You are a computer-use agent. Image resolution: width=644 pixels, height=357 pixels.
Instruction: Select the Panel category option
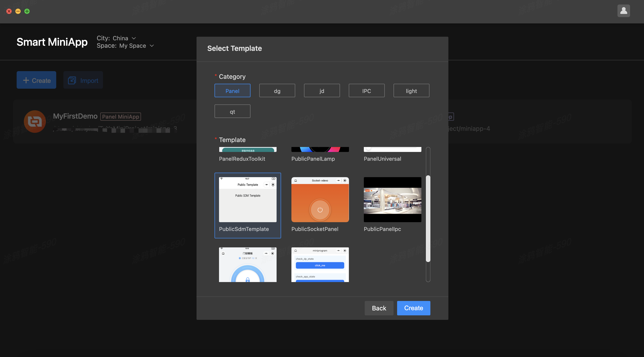coord(232,90)
